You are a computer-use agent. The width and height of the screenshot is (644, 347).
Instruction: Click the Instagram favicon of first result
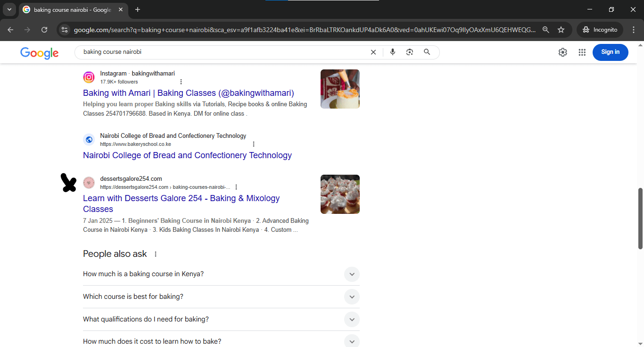click(89, 77)
